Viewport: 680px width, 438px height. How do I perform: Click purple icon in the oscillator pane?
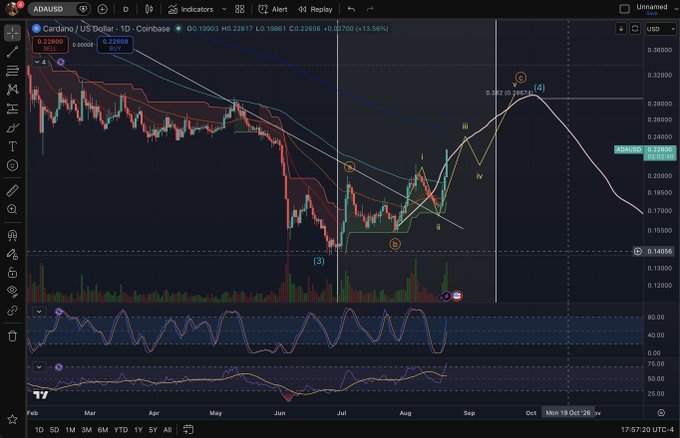tap(59, 311)
